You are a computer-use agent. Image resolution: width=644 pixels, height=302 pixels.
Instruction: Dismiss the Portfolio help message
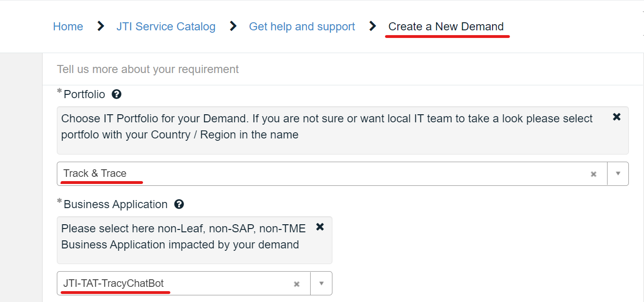pyautogui.click(x=617, y=117)
